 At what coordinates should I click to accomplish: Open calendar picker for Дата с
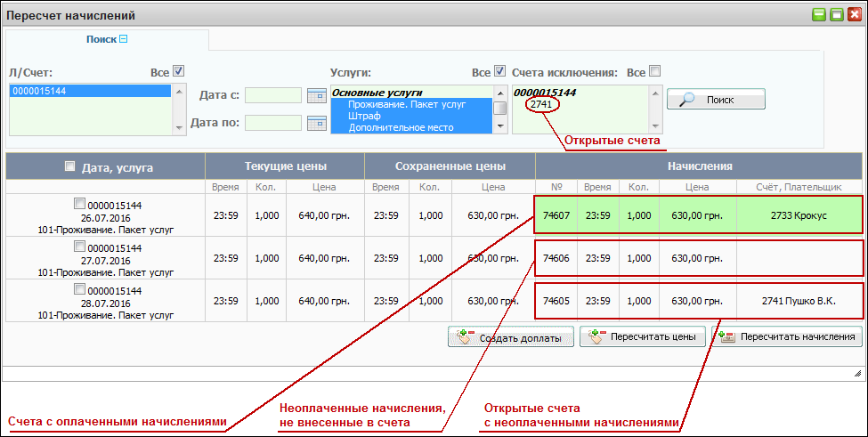316,95
